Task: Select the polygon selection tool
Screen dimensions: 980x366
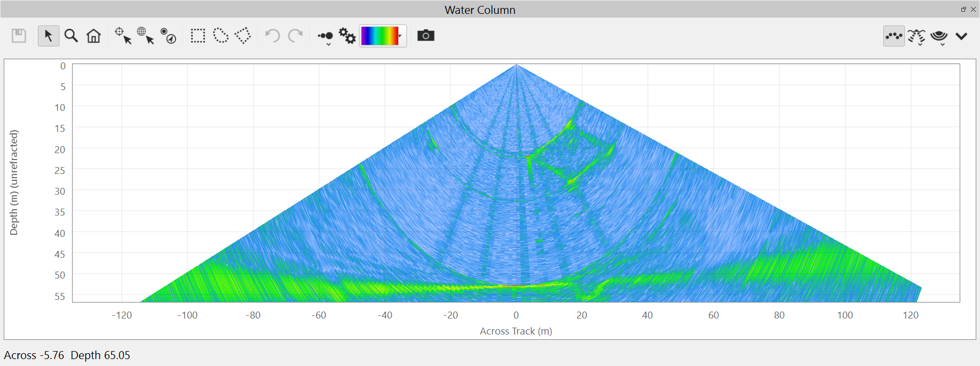Action: pyautogui.click(x=243, y=36)
